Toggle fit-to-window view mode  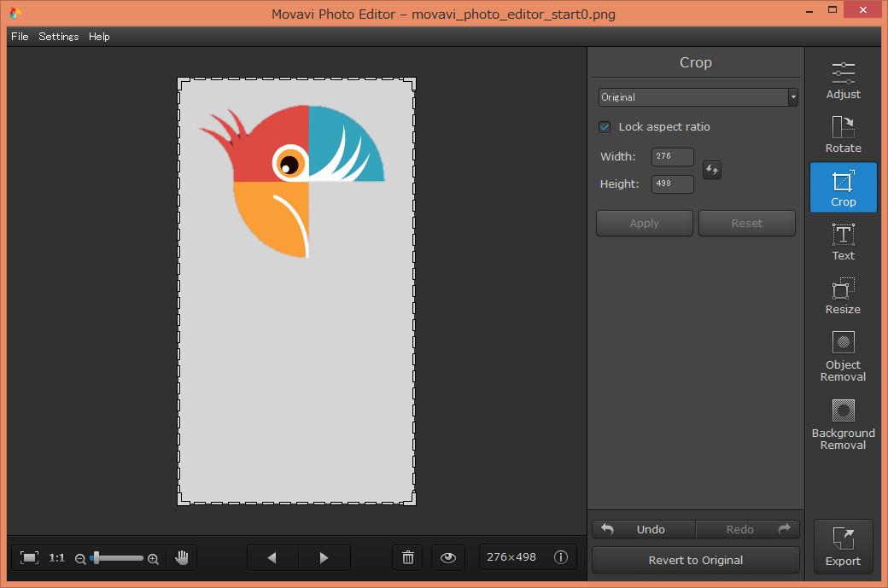pos(30,557)
